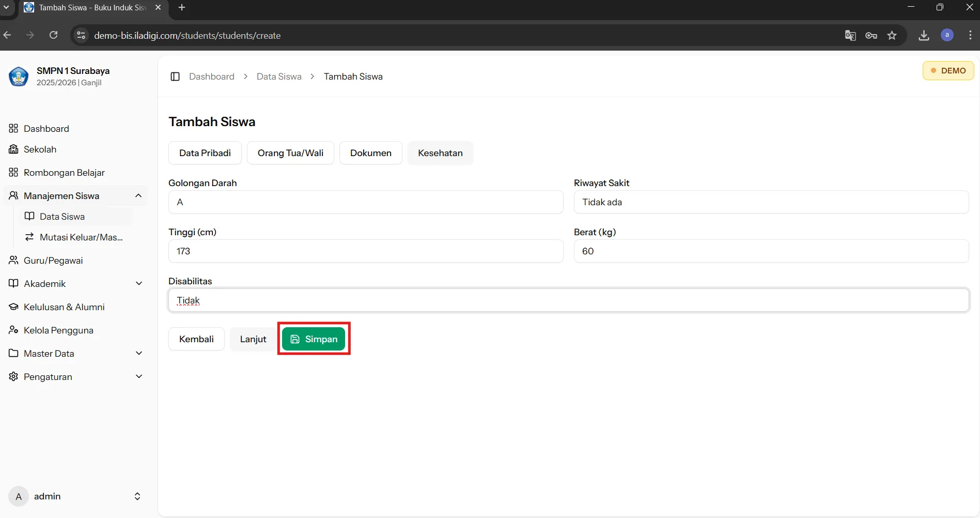
Task: Click the SMPN 1 Surabaya school logo
Action: pos(19,77)
